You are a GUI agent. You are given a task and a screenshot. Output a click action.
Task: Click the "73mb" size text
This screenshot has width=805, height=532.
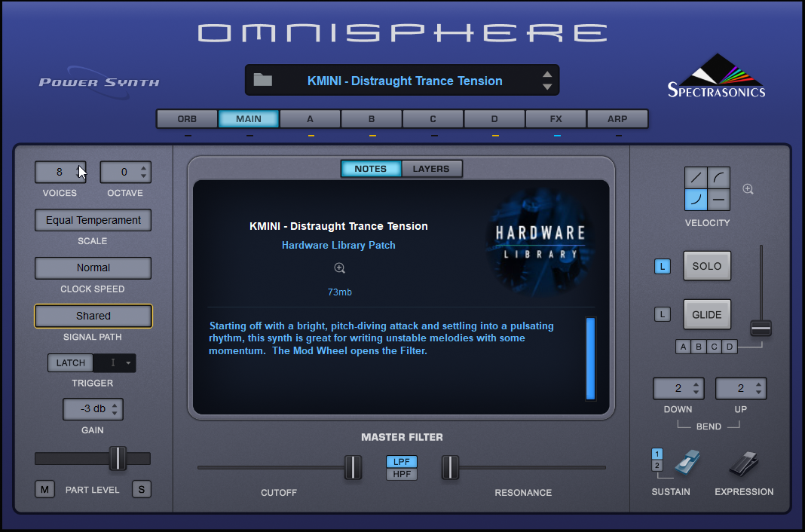point(340,292)
